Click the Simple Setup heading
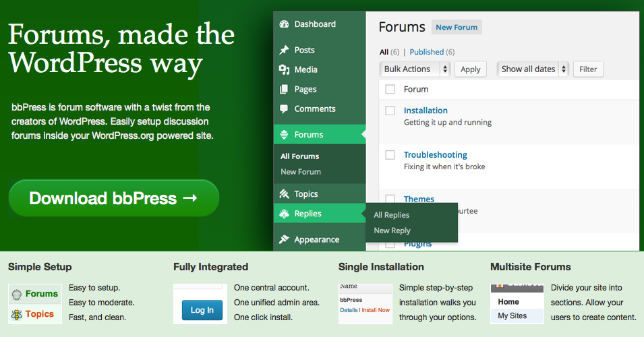644x337 pixels. tap(40, 267)
